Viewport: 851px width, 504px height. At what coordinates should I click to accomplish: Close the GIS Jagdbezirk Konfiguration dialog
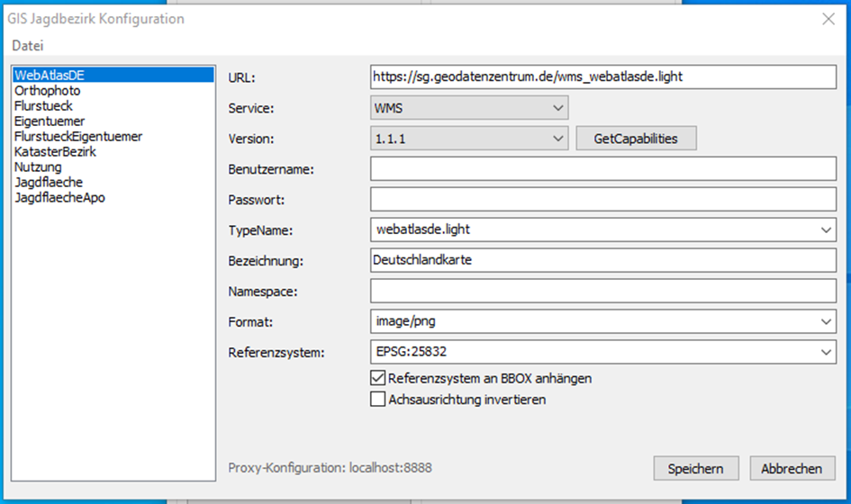(828, 18)
